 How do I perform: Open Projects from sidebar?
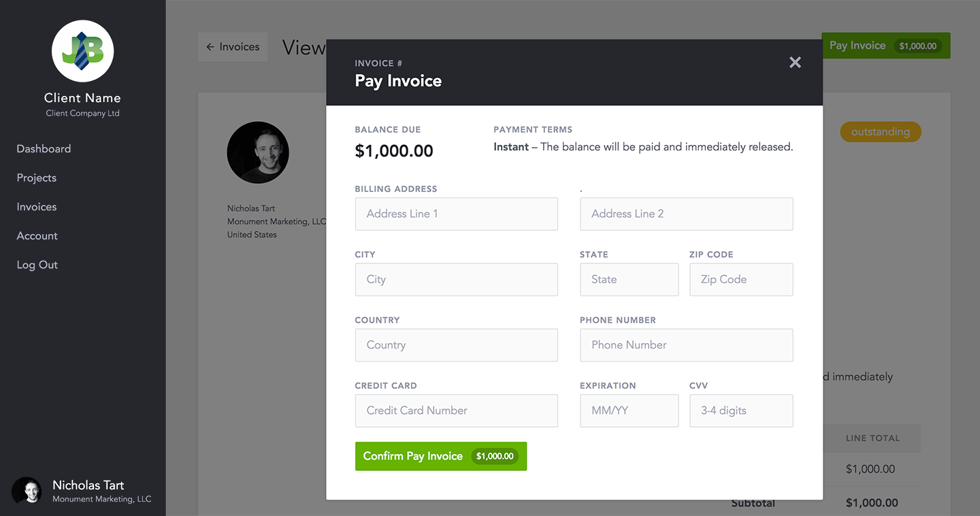[x=37, y=178]
